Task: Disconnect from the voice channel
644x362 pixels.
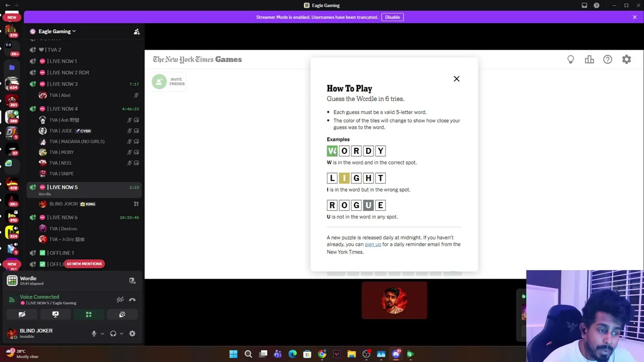Action: (132, 300)
